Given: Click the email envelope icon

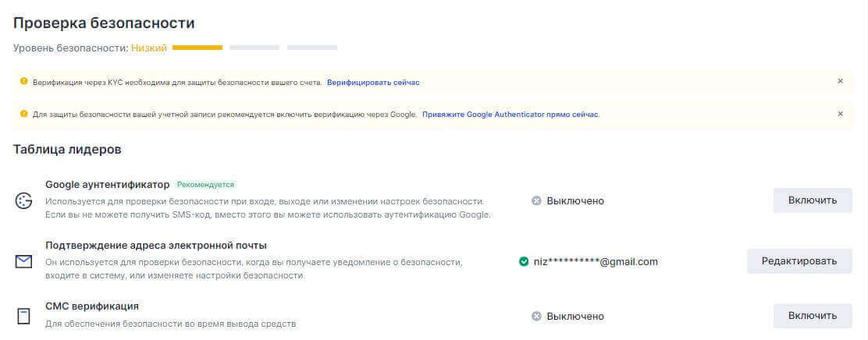Looking at the screenshot, I should [23, 261].
